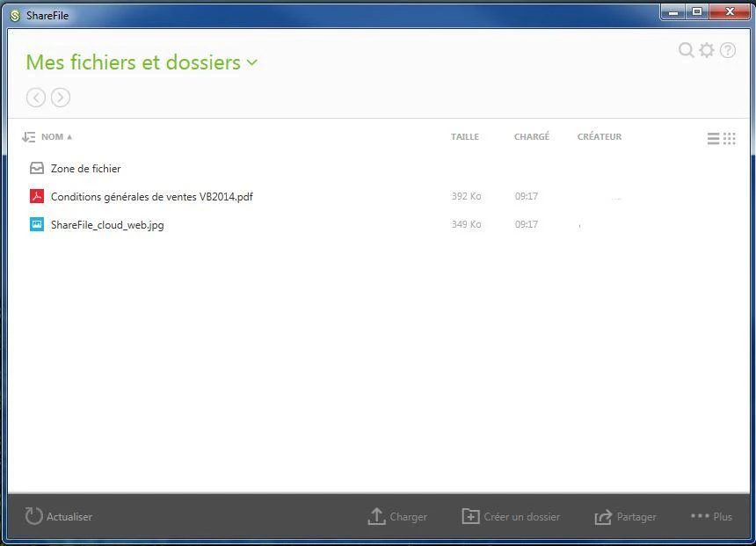Viewport: 756px width, 546px height.
Task: Switch to grid view layout
Action: point(730,138)
